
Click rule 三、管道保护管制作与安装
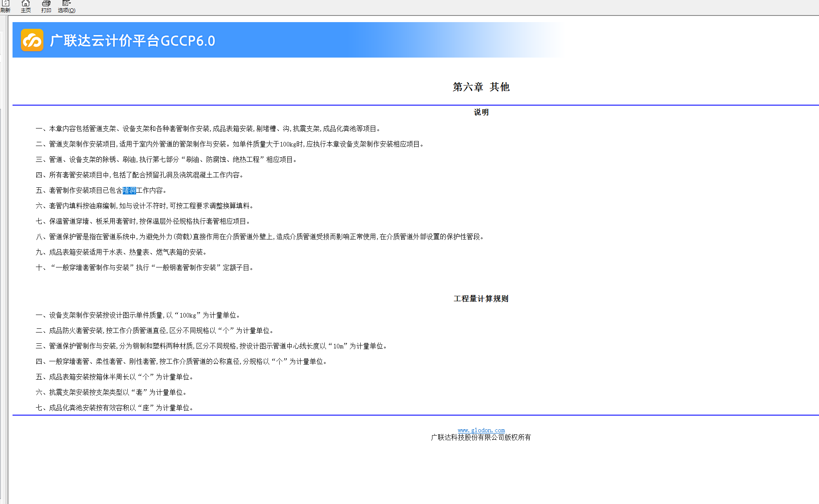pos(212,346)
